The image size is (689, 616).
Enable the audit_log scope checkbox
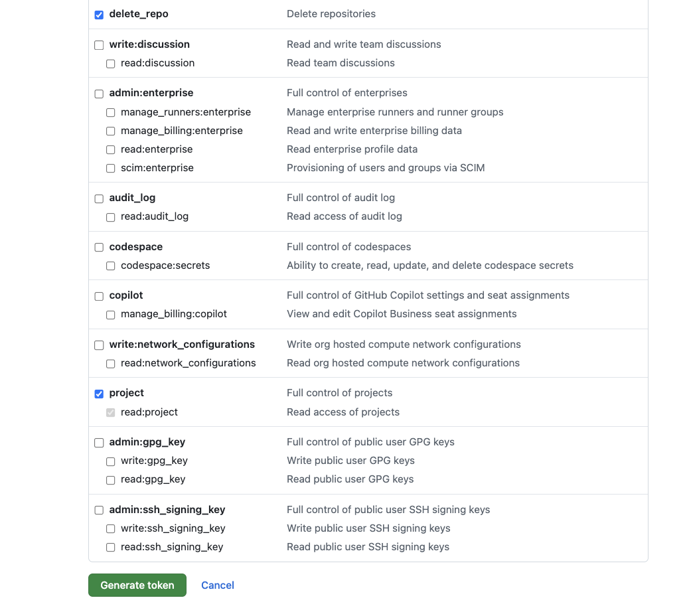(x=99, y=198)
